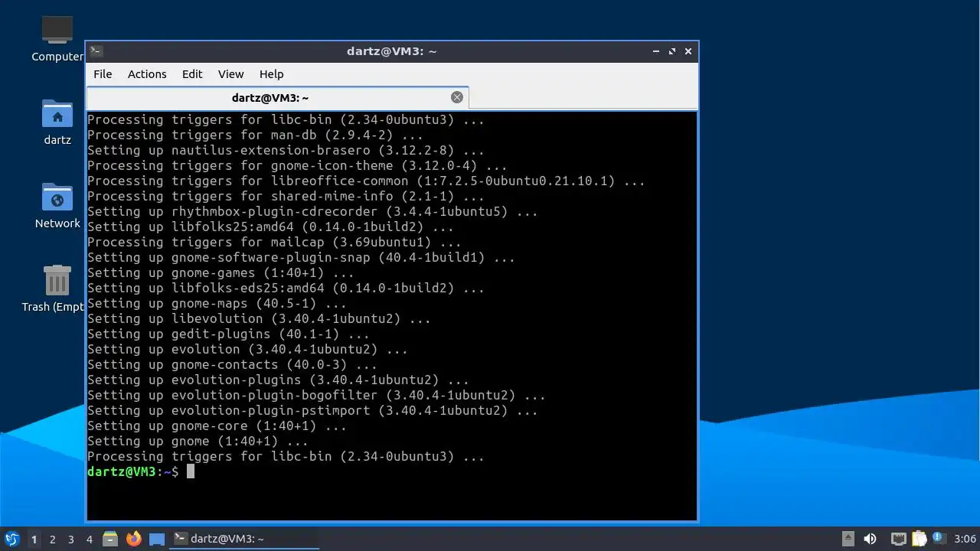Open the clipboard manager tray icon
Image resolution: width=980 pixels, height=551 pixels.
coord(919,539)
